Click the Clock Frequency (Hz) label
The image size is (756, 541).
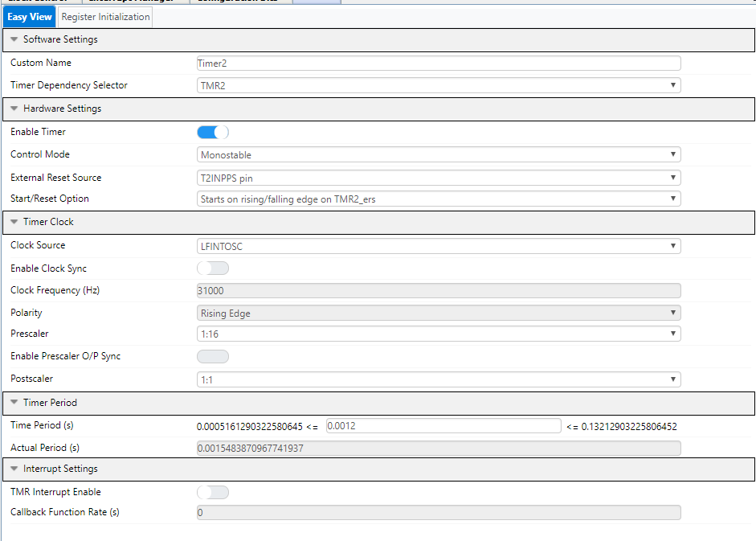55,290
